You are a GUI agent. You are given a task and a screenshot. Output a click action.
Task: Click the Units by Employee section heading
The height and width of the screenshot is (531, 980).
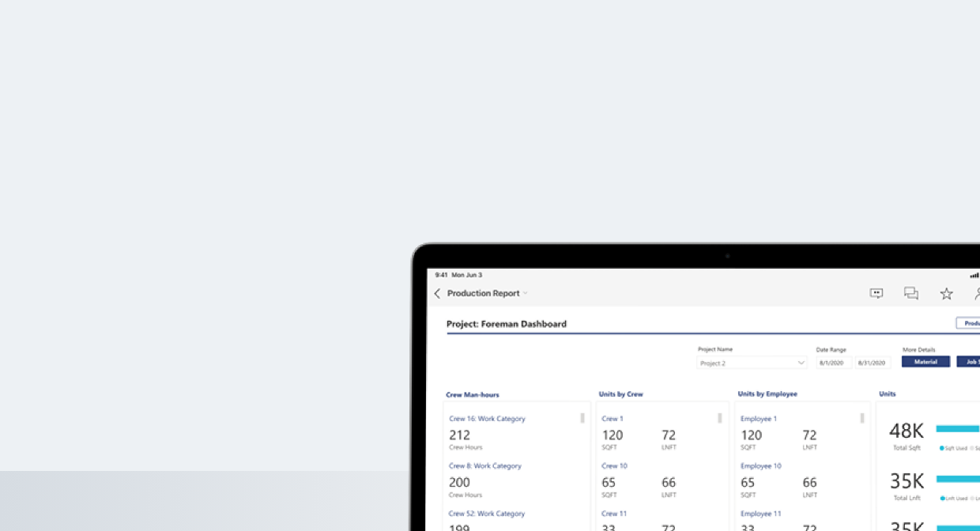767,394
